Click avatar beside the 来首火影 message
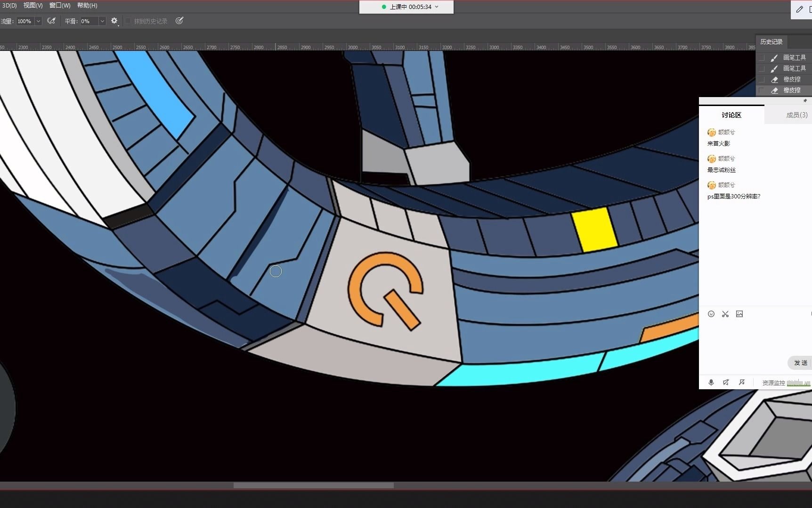 712,132
